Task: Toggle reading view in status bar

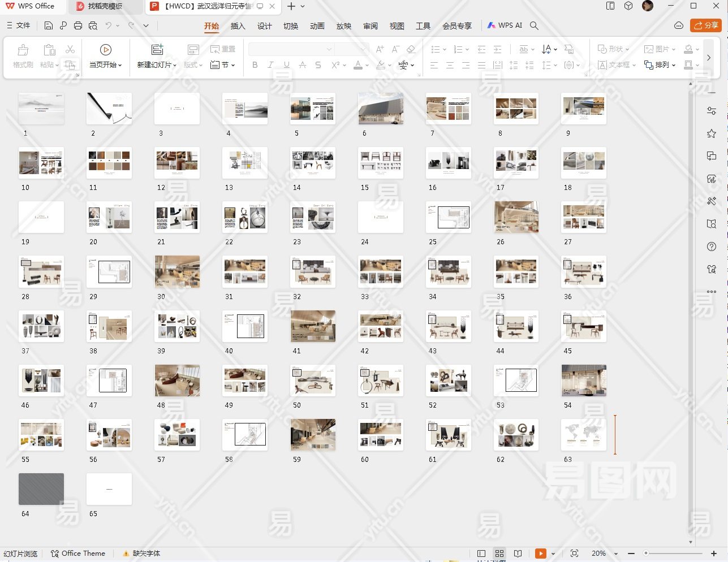Action: point(518,554)
